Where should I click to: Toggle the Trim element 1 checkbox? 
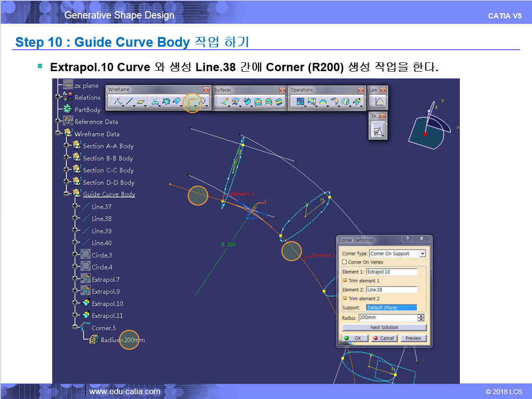(345, 281)
